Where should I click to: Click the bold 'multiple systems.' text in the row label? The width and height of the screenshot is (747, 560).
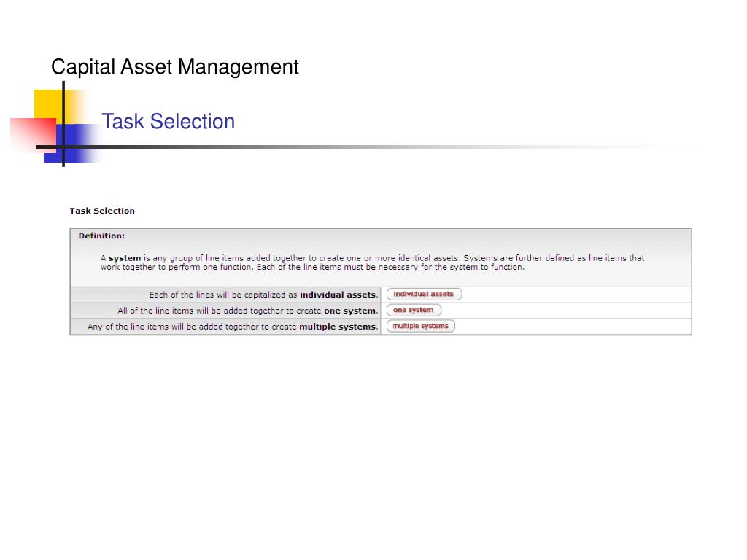(338, 327)
